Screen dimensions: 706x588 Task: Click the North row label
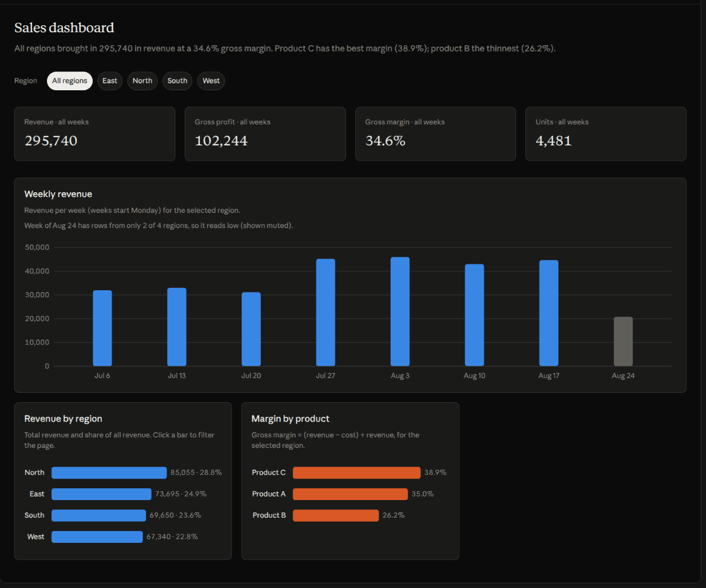[x=35, y=473]
